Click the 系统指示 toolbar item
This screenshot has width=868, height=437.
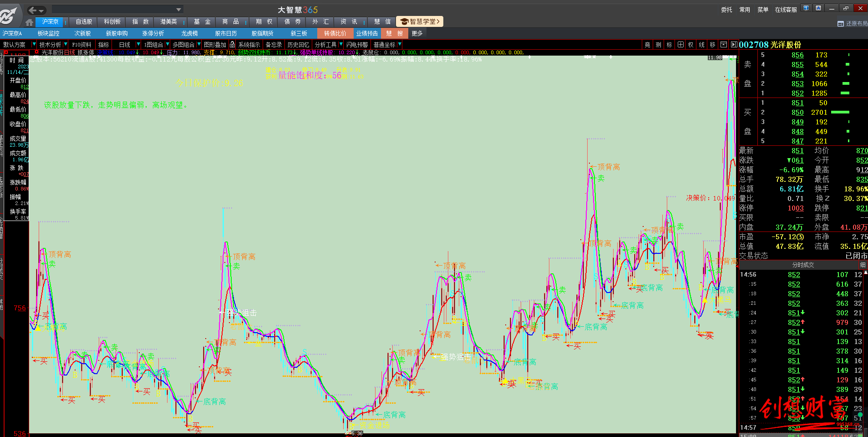249,45
